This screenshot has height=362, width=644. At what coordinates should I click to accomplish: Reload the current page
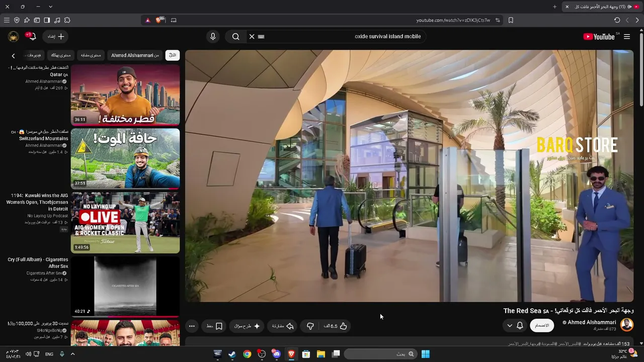[x=617, y=20]
